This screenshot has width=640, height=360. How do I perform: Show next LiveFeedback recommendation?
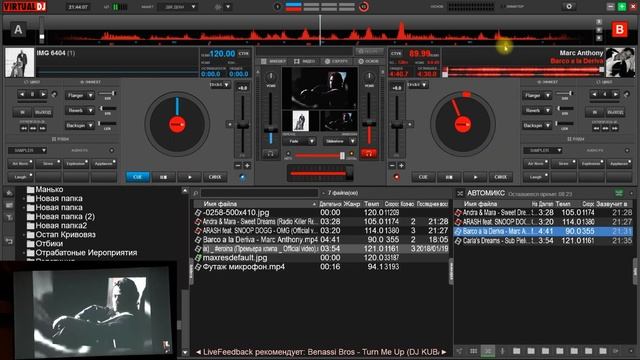(444, 352)
